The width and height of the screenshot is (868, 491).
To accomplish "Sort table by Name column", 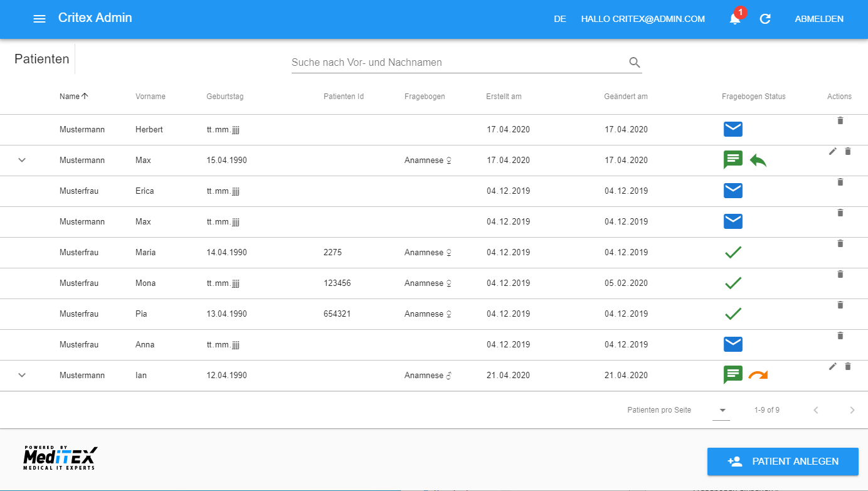I will (x=74, y=97).
